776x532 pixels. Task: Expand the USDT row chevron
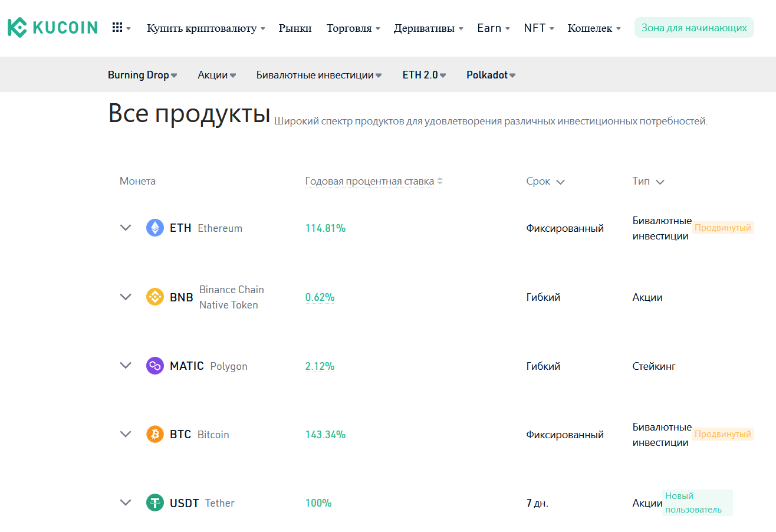[x=126, y=503]
